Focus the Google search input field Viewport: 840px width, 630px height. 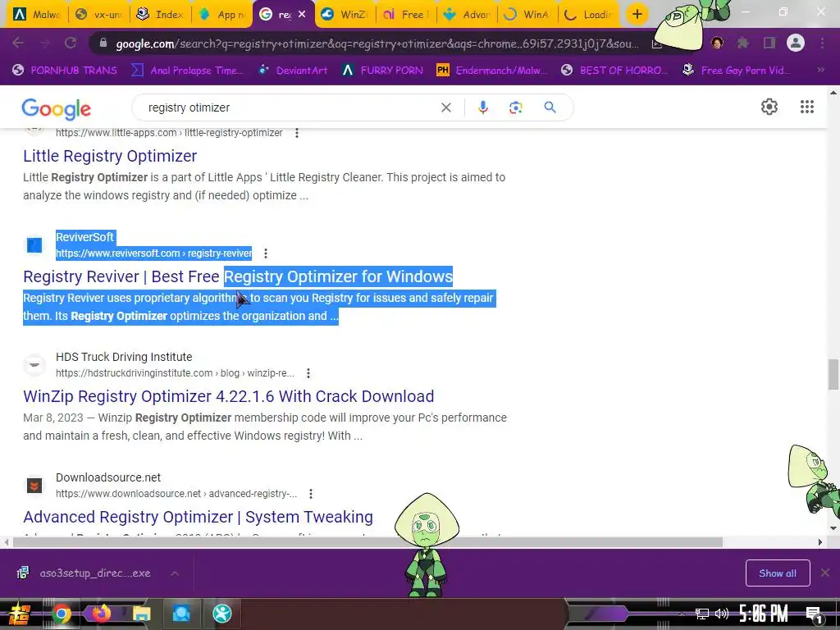[290, 107]
